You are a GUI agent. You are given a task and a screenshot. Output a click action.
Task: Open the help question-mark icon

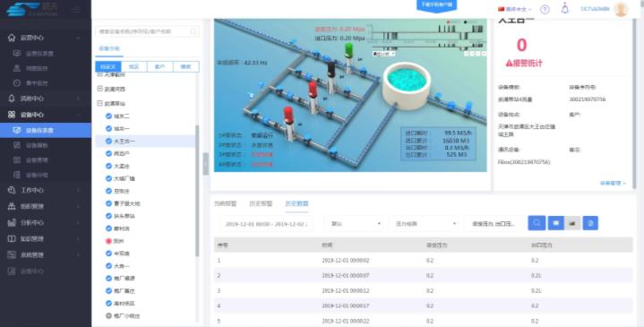(x=545, y=10)
